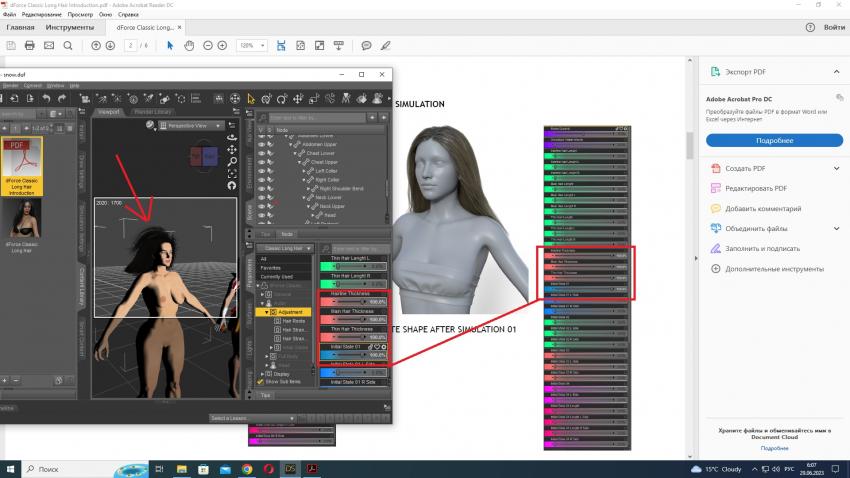850x478 pixels.
Task: Open Acrobat help question icon
Action: pyautogui.click(x=810, y=27)
